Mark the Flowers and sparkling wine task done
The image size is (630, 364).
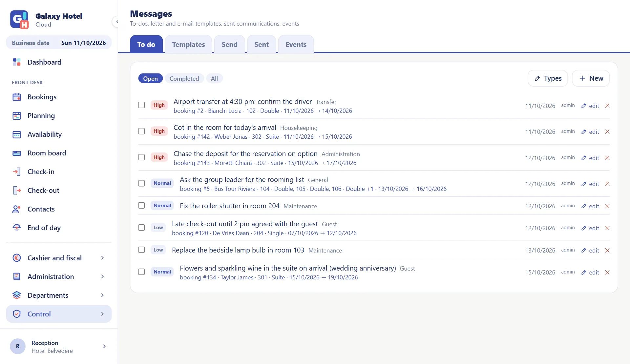pyautogui.click(x=141, y=272)
